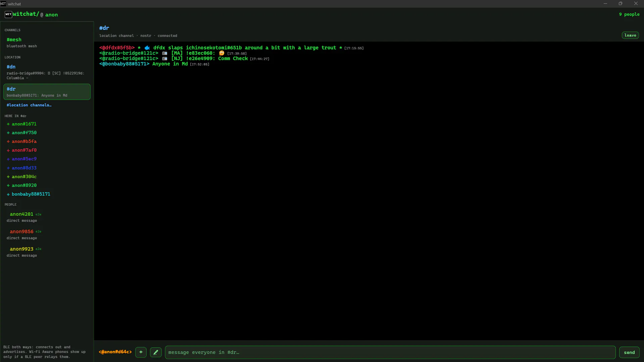
Task: Click the Comm Check message text
Action: 233,59
